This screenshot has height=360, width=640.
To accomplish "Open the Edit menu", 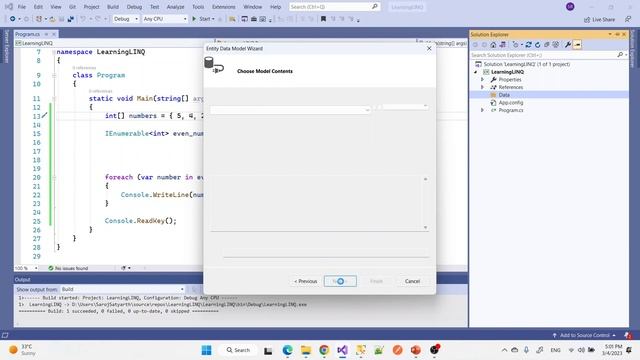I will [38, 7].
